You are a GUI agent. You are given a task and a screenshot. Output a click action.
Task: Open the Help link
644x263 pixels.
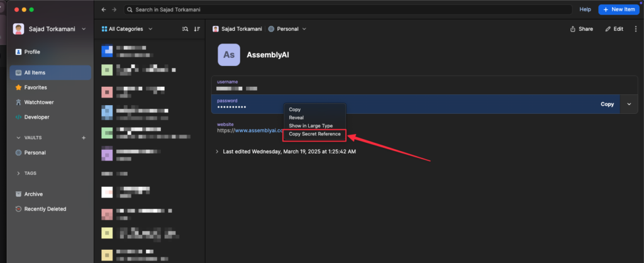[x=586, y=9]
